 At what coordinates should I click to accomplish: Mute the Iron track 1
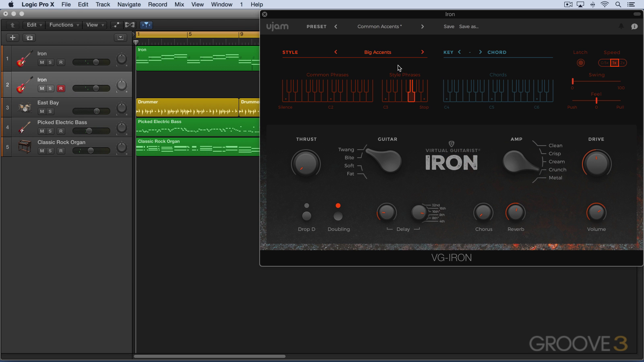42,62
